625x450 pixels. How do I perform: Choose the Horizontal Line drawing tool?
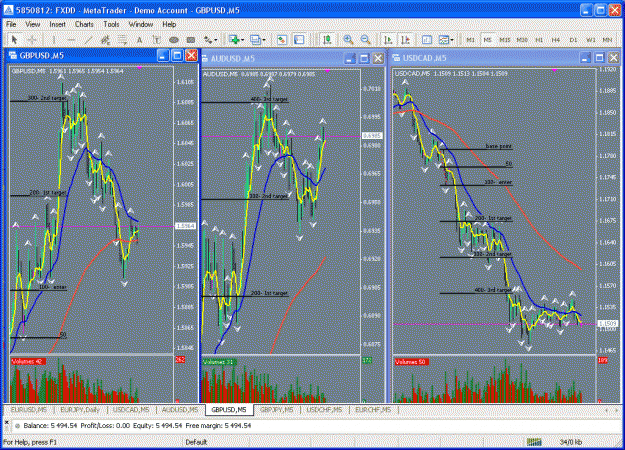coord(71,39)
